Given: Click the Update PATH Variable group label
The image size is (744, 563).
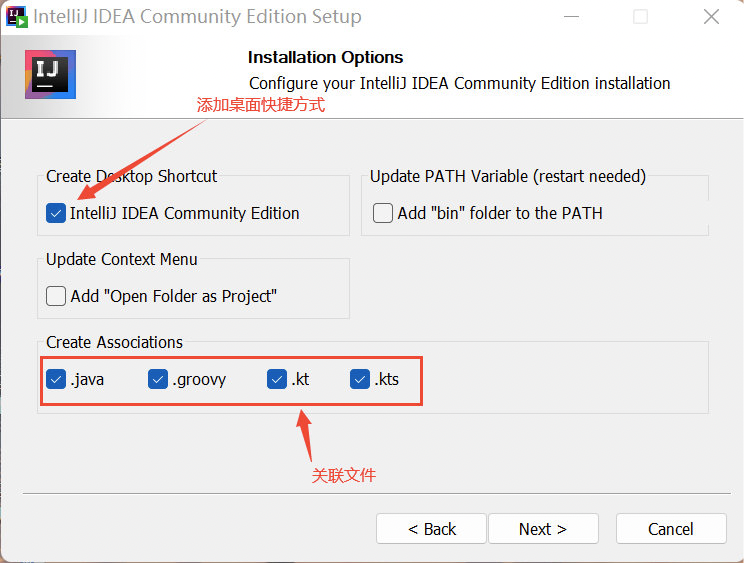Looking at the screenshot, I should coord(508,176).
